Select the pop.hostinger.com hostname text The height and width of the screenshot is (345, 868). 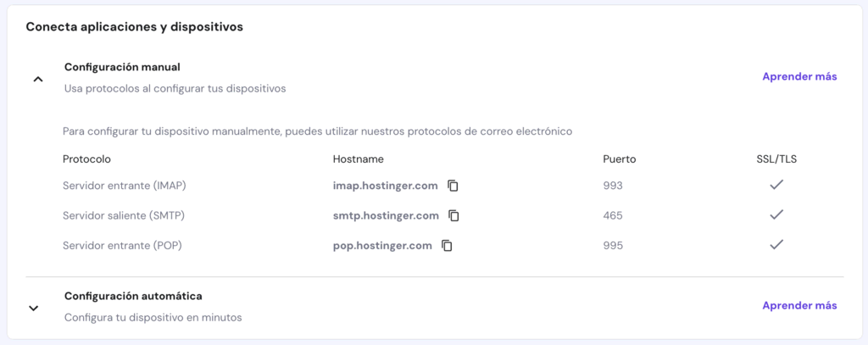click(x=382, y=246)
